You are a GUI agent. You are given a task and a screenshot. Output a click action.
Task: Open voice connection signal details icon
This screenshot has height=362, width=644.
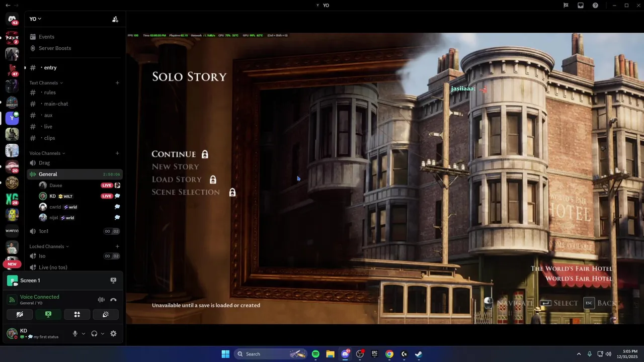[x=12, y=300]
